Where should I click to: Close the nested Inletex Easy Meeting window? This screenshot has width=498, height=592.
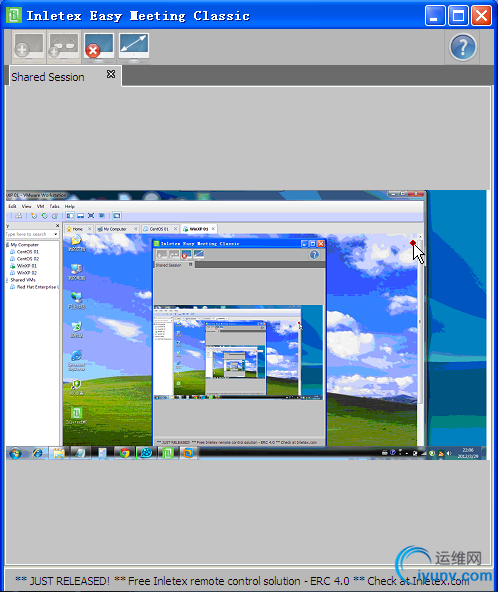pyautogui.click(x=321, y=244)
